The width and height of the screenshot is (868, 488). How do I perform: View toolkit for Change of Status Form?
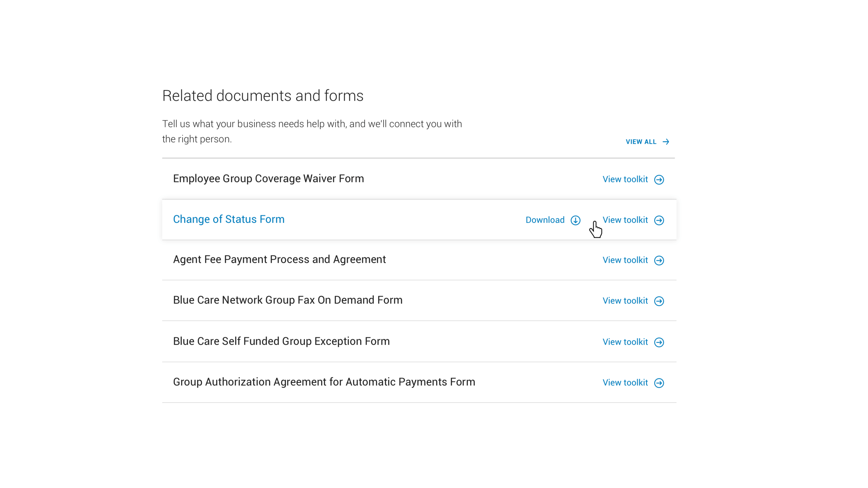[x=625, y=220]
